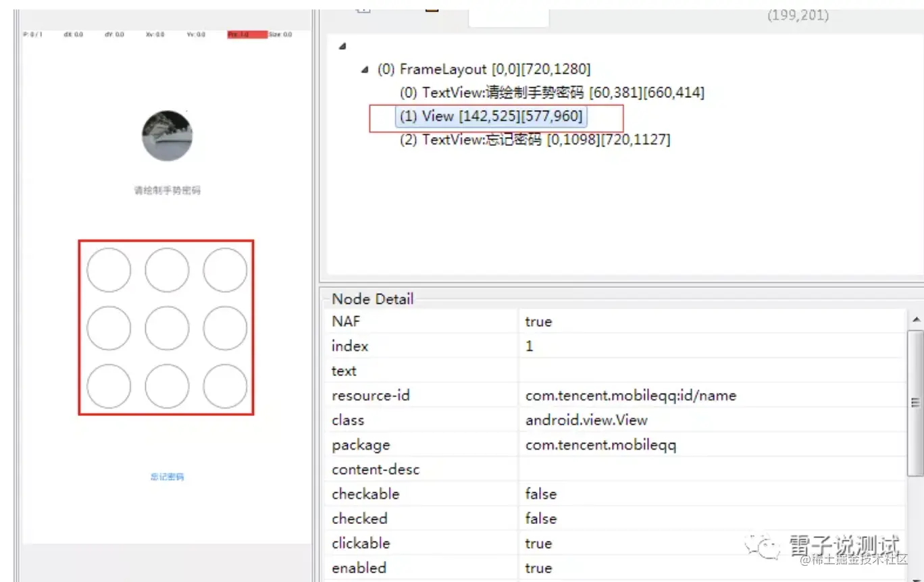Click the center gesture pattern circle
The image size is (924, 582).
coord(167,328)
